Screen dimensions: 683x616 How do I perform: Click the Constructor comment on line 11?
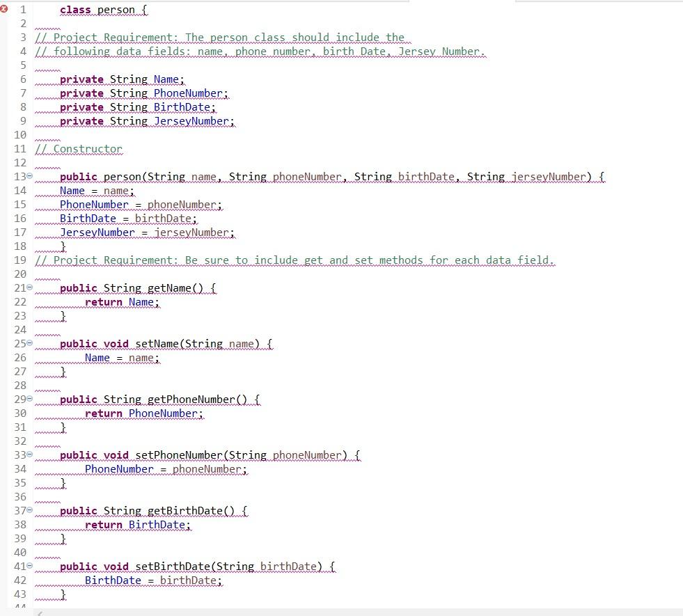[x=79, y=148]
